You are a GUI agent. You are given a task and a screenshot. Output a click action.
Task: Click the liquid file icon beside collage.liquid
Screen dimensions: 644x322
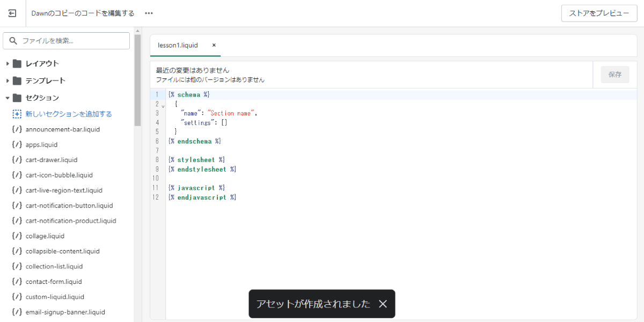pos(17,236)
